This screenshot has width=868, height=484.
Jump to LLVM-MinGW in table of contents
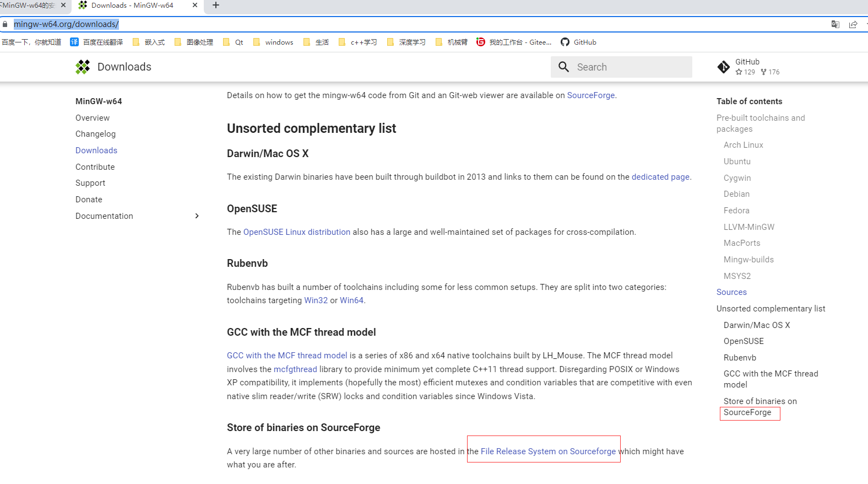[x=749, y=227]
